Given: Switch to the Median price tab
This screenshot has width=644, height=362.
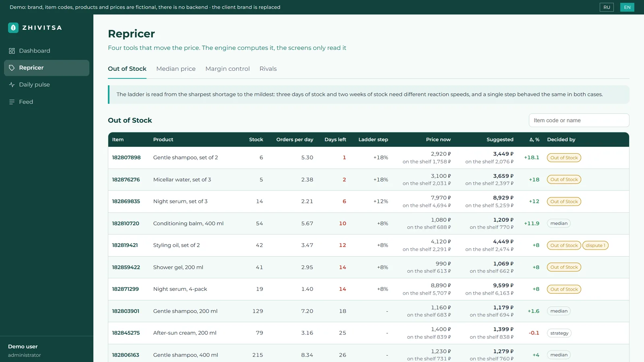Looking at the screenshot, I should [176, 69].
